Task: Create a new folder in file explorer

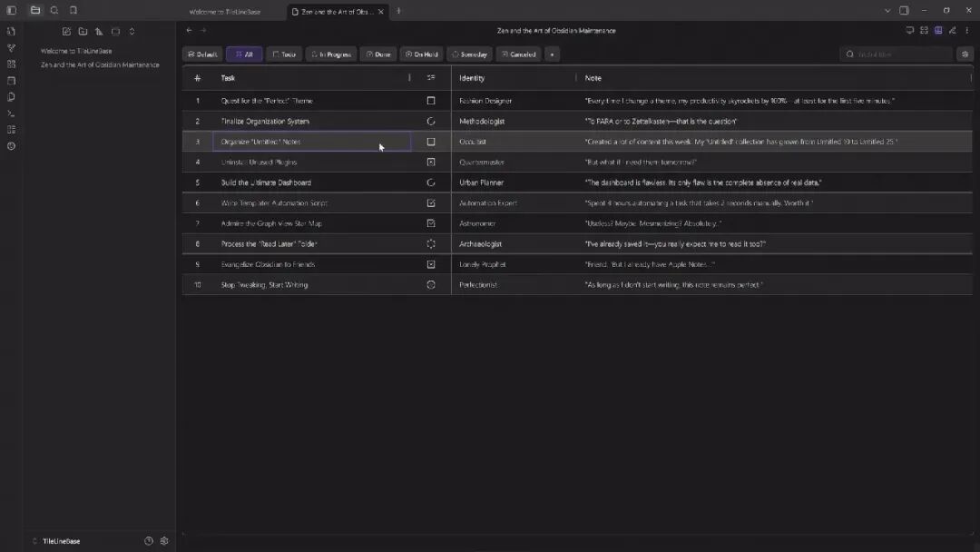Action: click(x=83, y=31)
